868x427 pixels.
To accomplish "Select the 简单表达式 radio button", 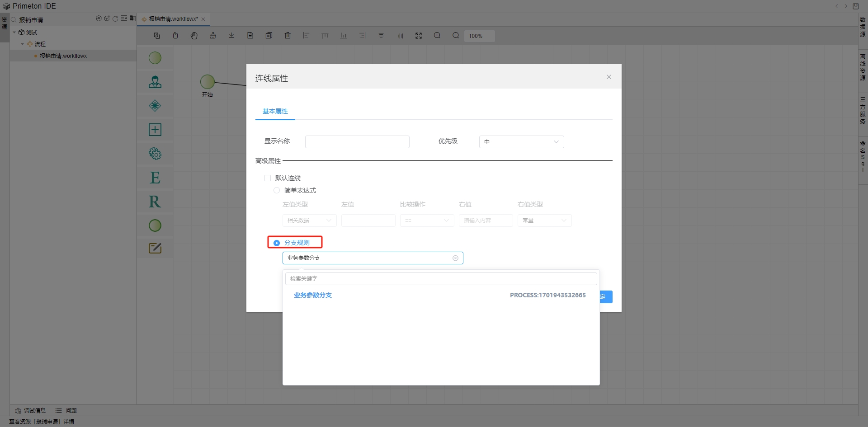I will (x=277, y=190).
